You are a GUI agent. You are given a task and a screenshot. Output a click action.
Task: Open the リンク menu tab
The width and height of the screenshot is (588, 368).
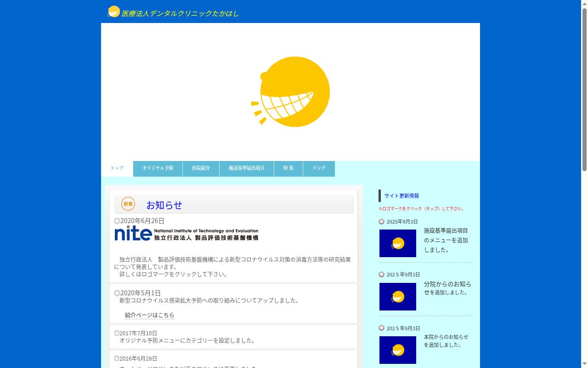coord(319,168)
